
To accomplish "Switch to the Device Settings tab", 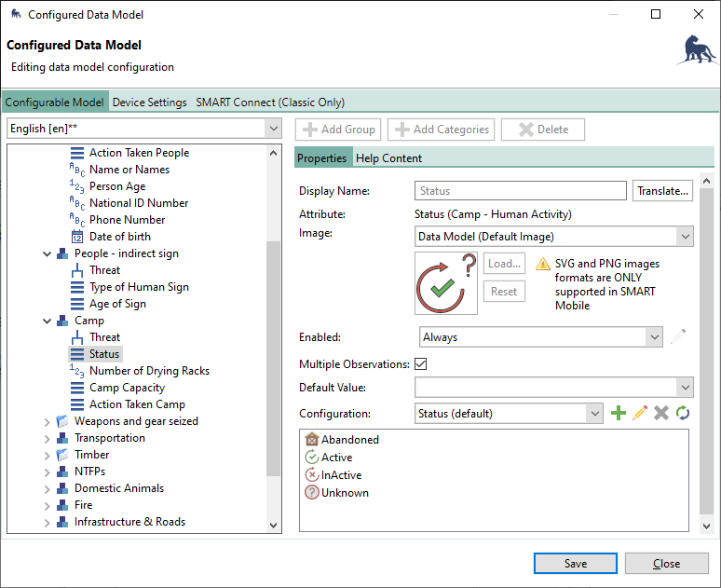I will 150,103.
